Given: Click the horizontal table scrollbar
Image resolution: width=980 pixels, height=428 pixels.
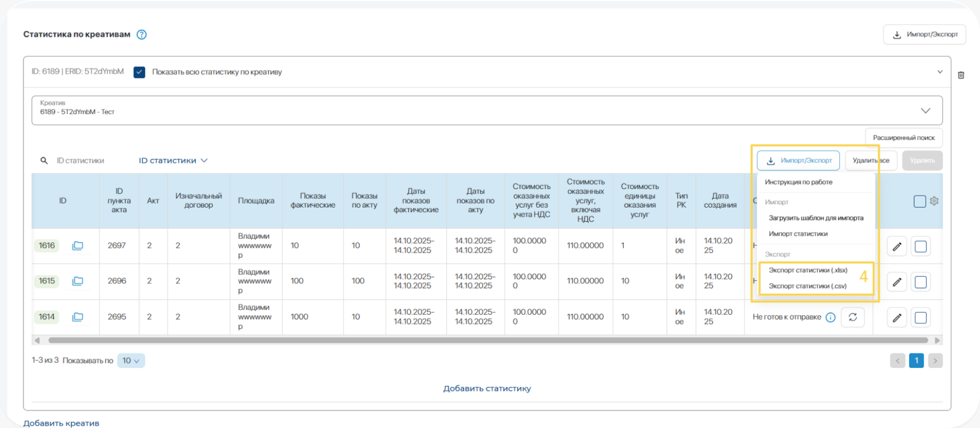Looking at the screenshot, I should coord(487,340).
